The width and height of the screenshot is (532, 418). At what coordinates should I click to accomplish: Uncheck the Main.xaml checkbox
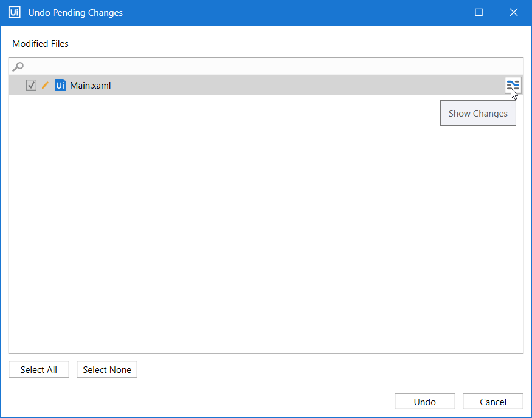pos(31,85)
